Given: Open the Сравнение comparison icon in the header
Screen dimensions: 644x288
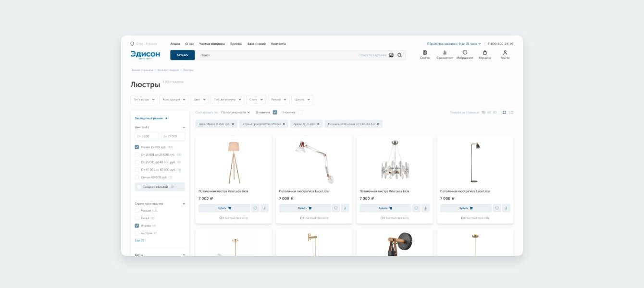Looking at the screenshot, I should [x=445, y=53].
